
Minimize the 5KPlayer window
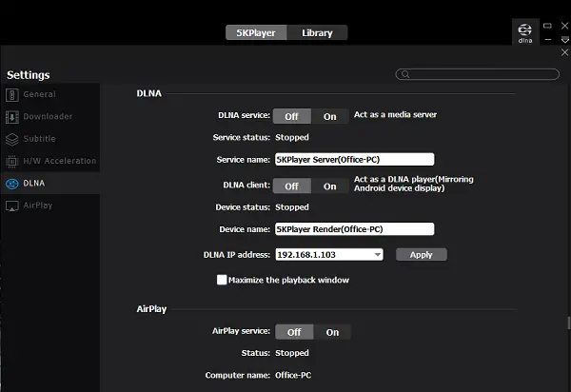click(548, 40)
